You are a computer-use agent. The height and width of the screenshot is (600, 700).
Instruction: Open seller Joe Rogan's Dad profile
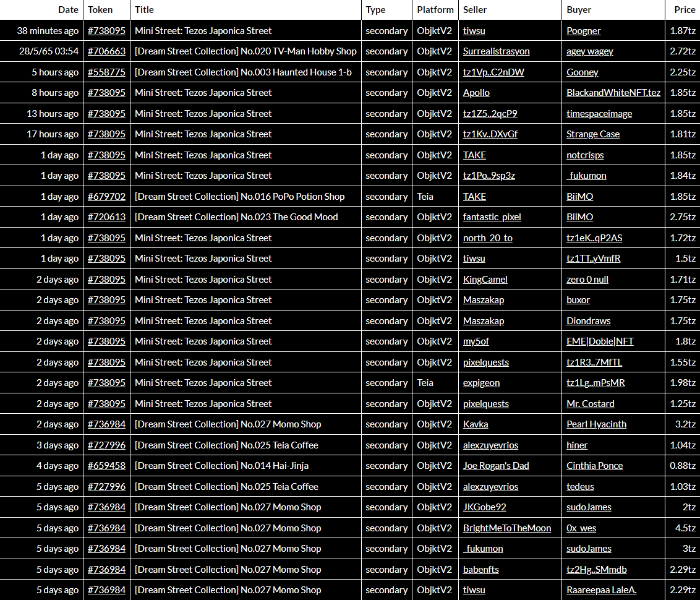[496, 466]
